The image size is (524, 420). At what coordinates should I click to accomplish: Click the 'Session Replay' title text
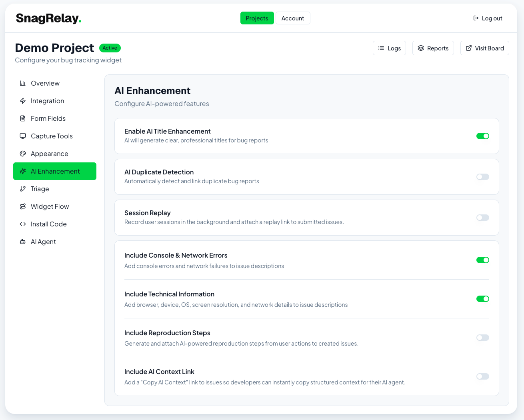147,213
